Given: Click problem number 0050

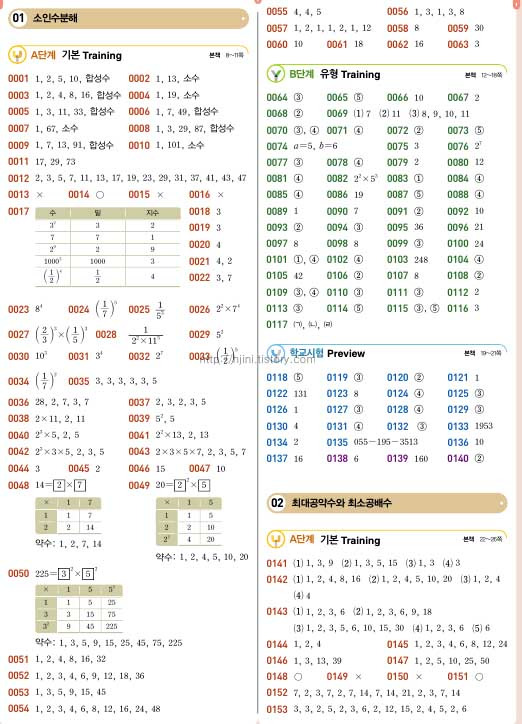Looking at the screenshot, I should [x=18, y=573].
